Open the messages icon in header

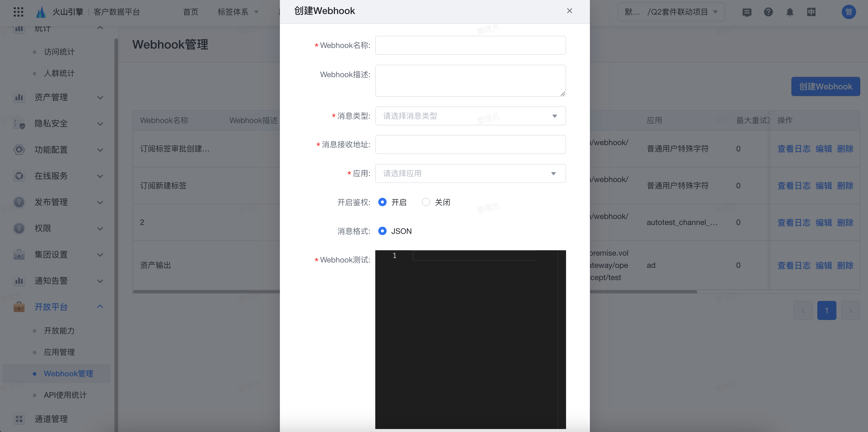747,12
